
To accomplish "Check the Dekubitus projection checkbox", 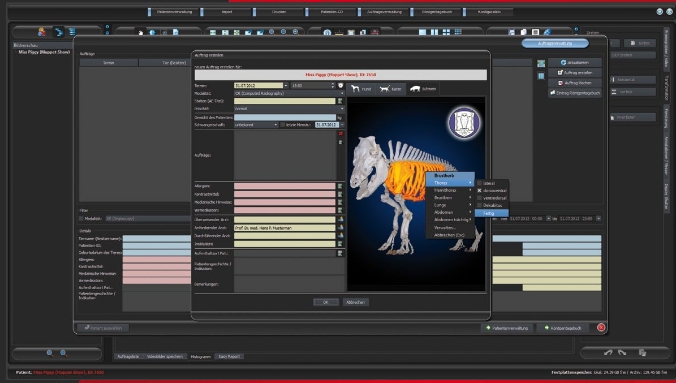I will click(479, 205).
